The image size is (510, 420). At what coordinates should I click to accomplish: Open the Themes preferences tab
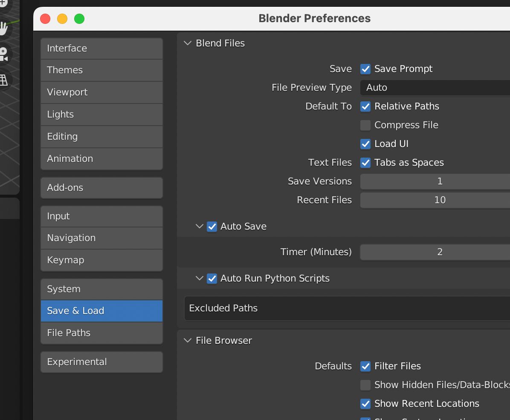(x=101, y=70)
